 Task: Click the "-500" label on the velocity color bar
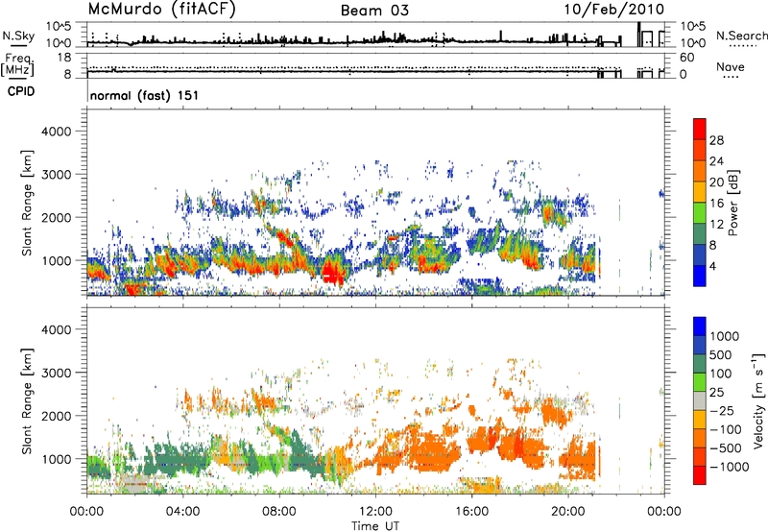pos(726,448)
